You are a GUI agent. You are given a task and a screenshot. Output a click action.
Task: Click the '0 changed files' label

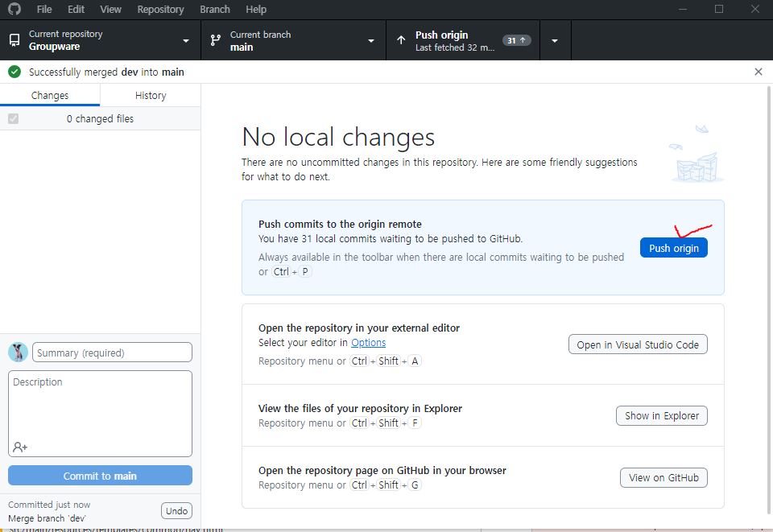point(100,119)
